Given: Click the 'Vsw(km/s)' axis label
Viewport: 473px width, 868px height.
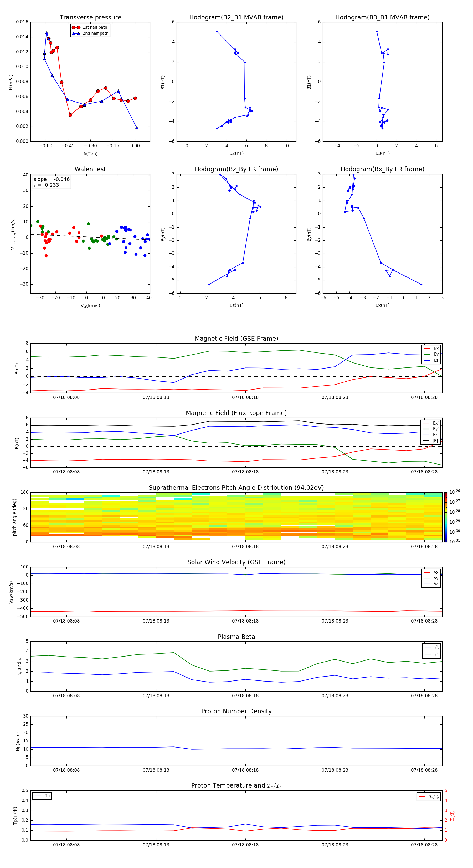Looking at the screenshot, I should click(x=11, y=592).
